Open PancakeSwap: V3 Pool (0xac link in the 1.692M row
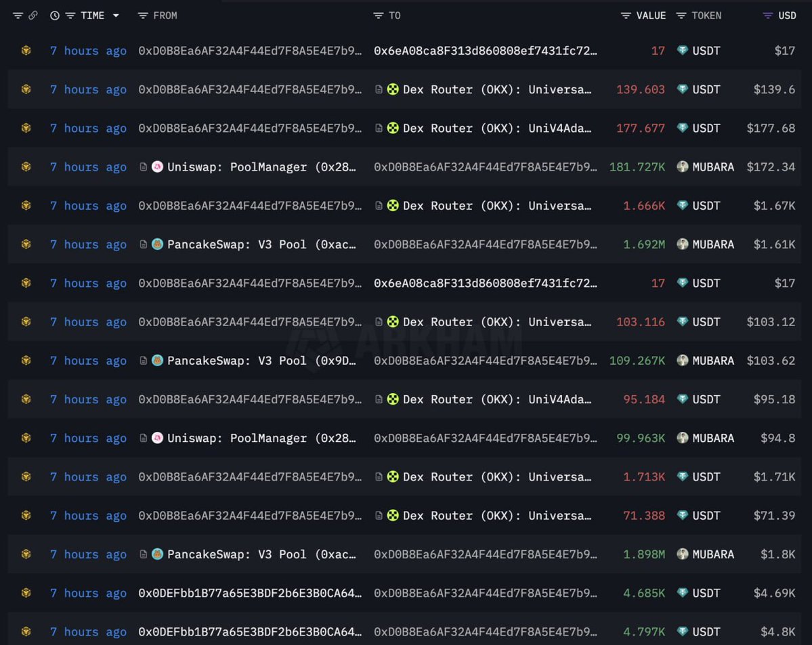Screen dimensions: 812x645 261,244
